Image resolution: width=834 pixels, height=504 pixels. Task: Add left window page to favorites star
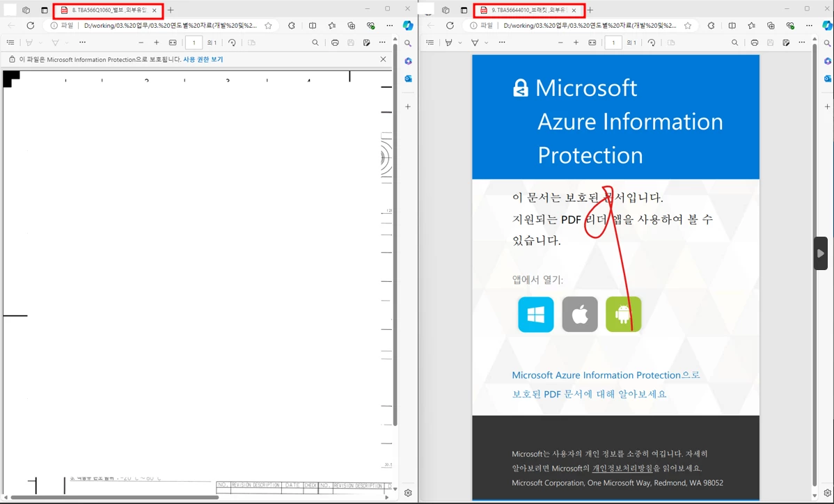(269, 26)
